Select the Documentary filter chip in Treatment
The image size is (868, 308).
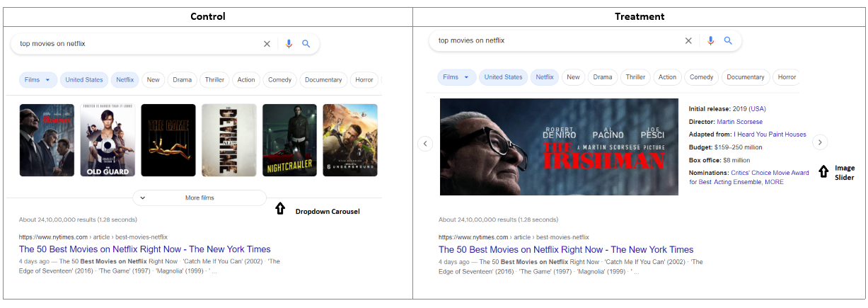click(x=745, y=77)
